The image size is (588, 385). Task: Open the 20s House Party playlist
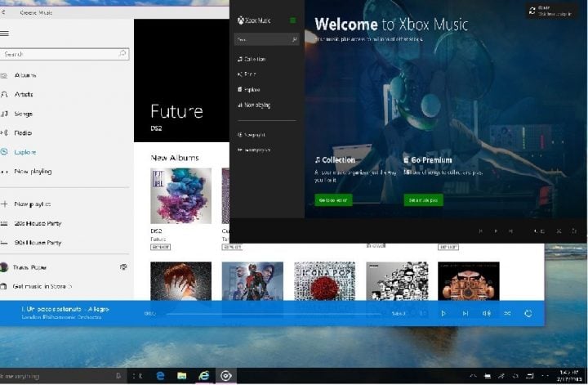tap(38, 223)
